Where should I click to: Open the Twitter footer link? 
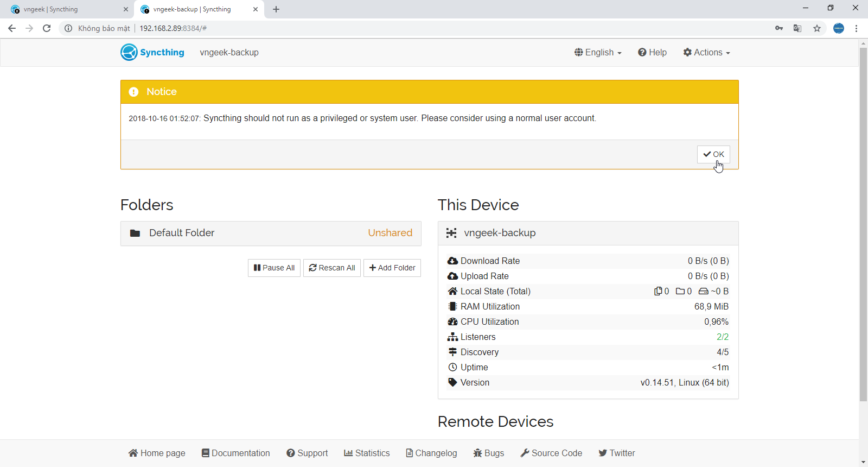[617, 453]
